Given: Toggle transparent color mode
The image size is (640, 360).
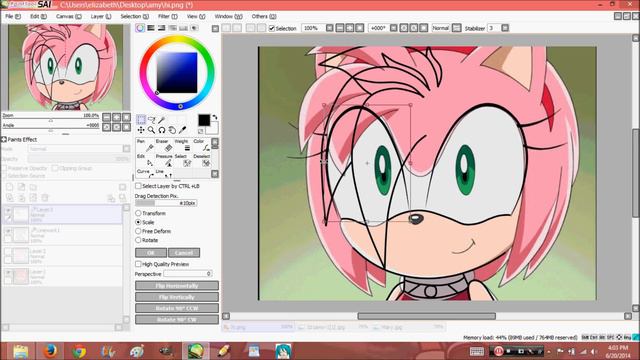Looking at the screenshot, I should coord(201,131).
